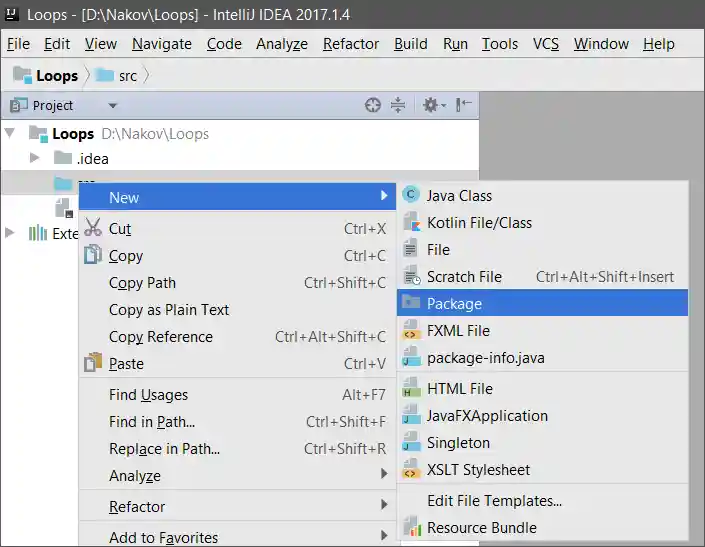The height and width of the screenshot is (547, 705).
Task: Click the scroll from source target icon
Action: click(373, 105)
